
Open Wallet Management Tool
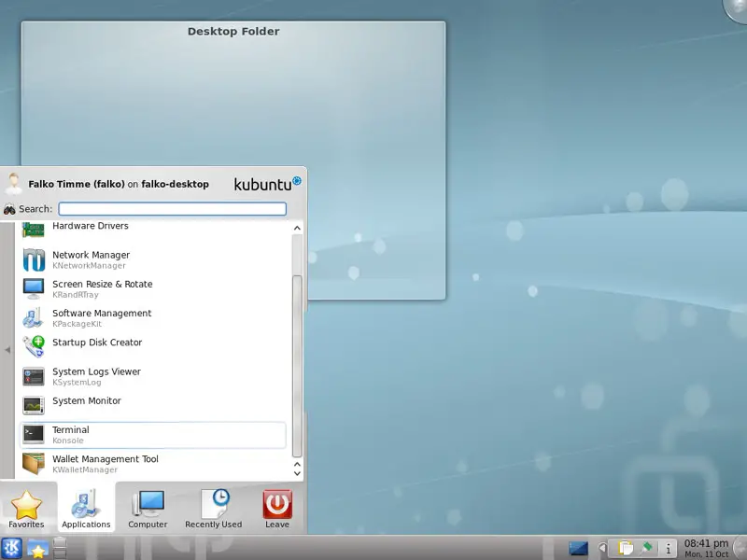click(105, 464)
